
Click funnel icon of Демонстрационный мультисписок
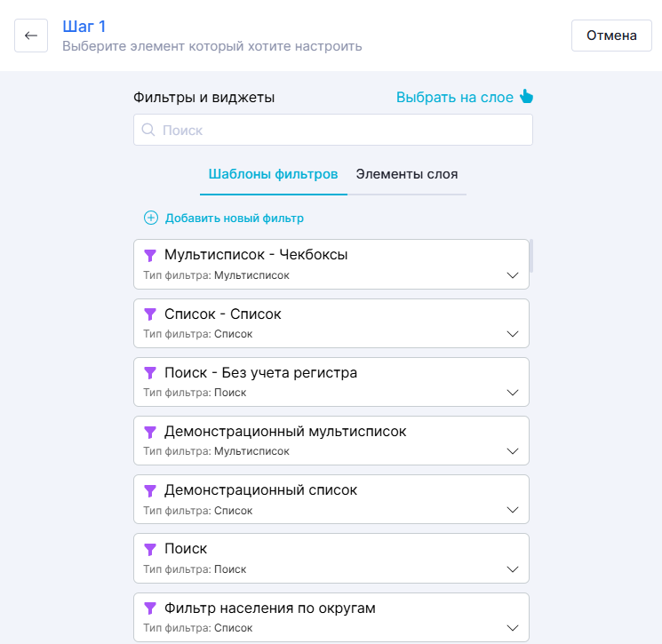(150, 432)
